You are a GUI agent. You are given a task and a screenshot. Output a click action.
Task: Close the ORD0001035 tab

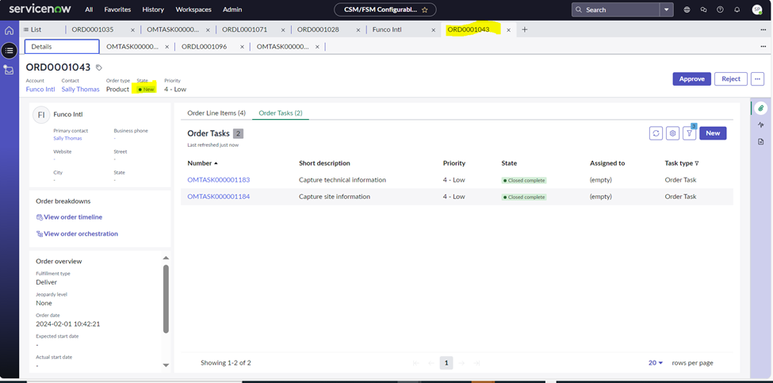[x=133, y=30]
